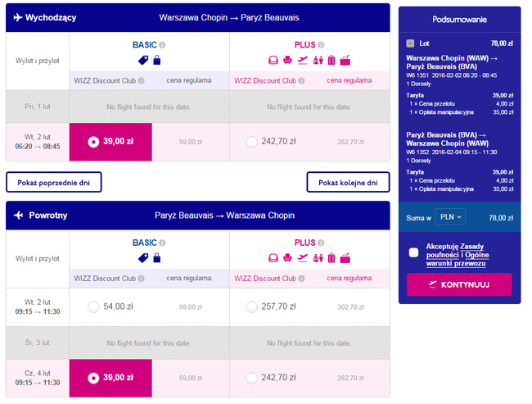532x404 pixels.
Task: Click the PLUS info icon in outbound section
Action: pyautogui.click(x=322, y=44)
